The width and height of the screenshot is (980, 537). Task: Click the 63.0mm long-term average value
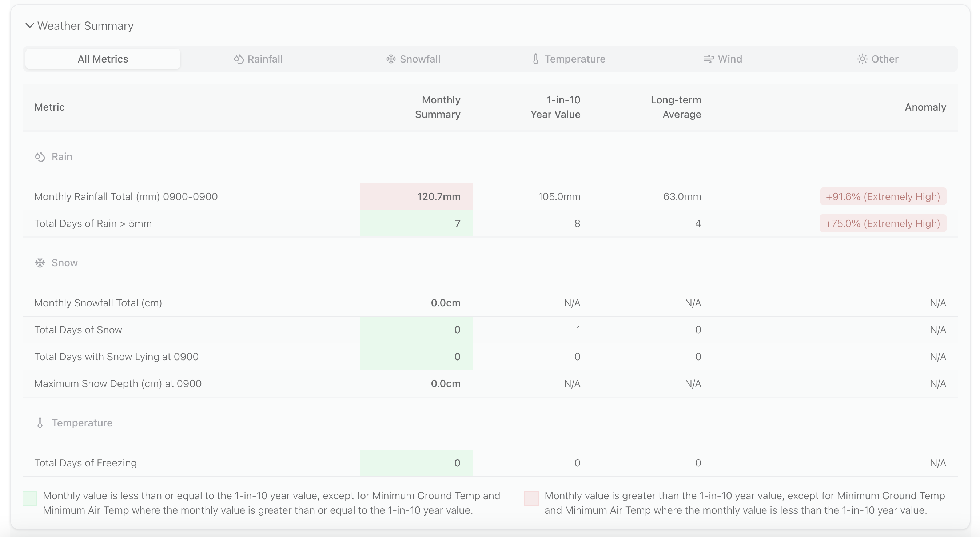coord(682,197)
